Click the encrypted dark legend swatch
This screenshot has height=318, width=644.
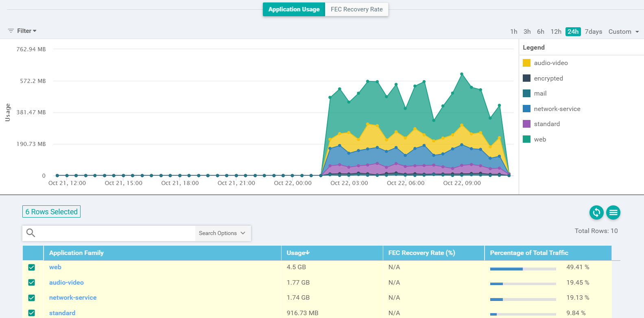526,78
